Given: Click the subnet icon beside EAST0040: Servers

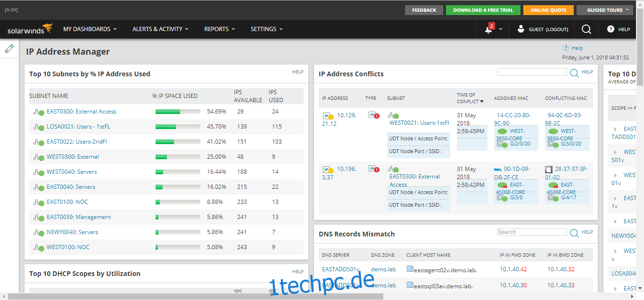Looking at the screenshot, I should tap(39, 187).
